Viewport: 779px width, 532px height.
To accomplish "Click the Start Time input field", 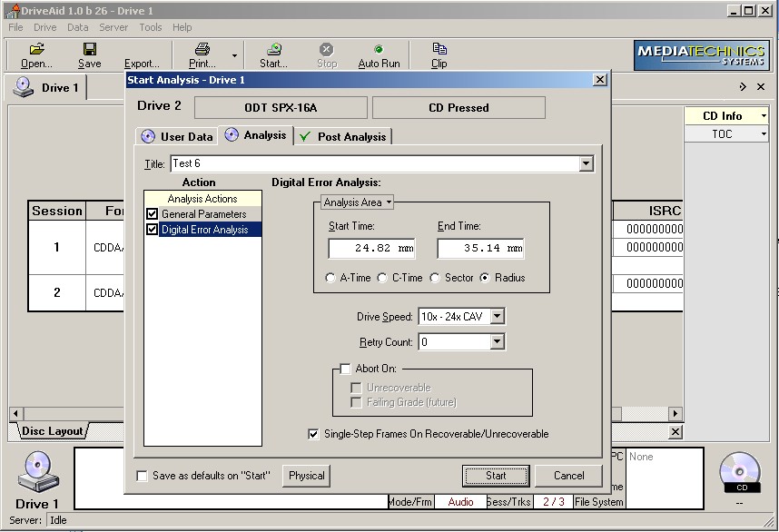I will pyautogui.click(x=371, y=248).
